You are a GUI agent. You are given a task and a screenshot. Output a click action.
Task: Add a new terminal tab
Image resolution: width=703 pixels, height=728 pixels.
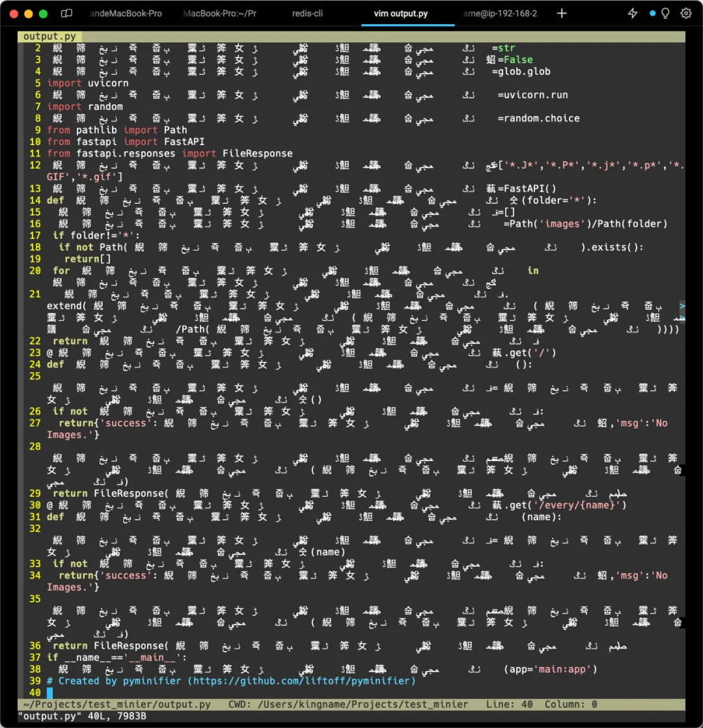[x=562, y=14]
